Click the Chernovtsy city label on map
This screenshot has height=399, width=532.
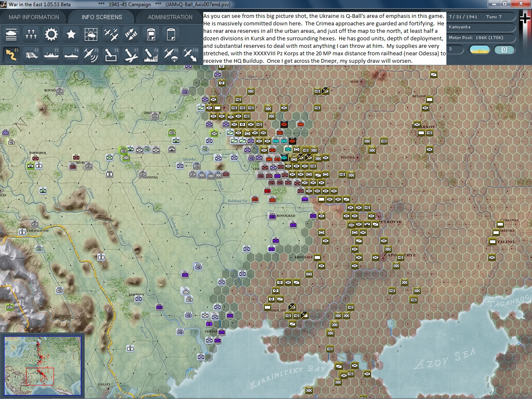(x=38, y=231)
